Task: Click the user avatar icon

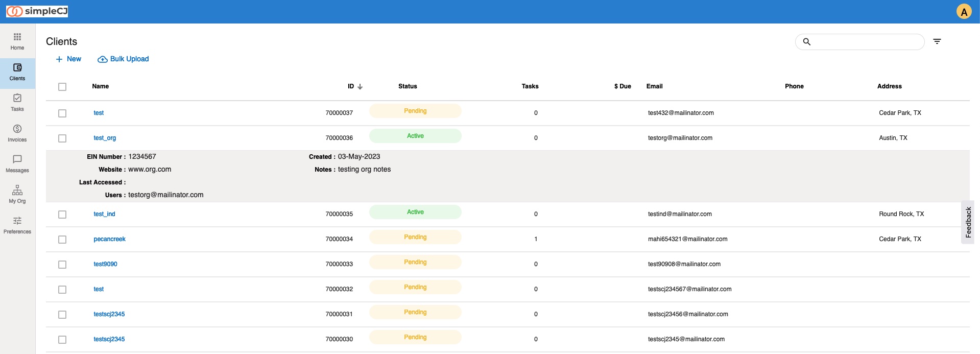Action: coord(964,12)
